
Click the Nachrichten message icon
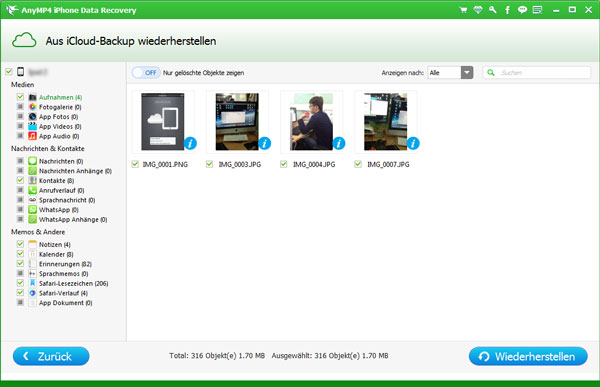tap(33, 161)
